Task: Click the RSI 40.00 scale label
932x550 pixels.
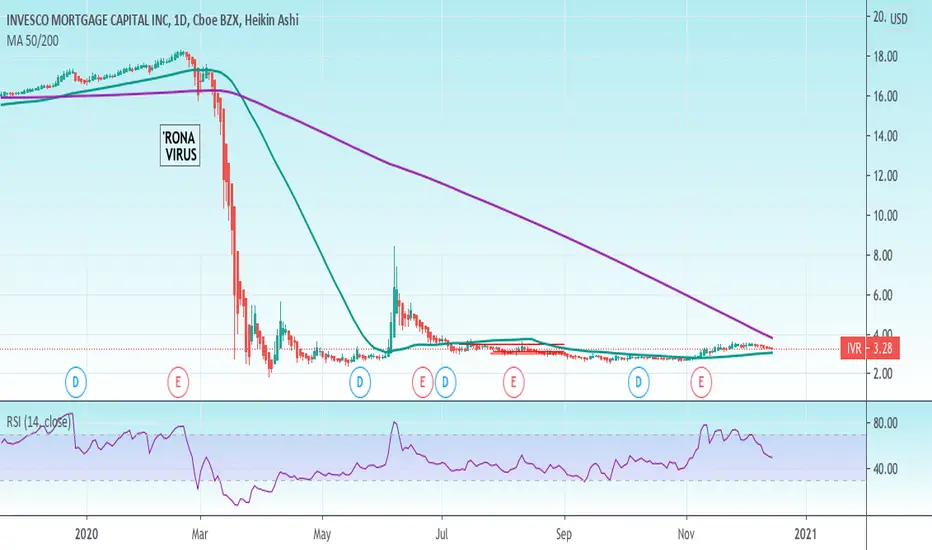Action: point(885,469)
